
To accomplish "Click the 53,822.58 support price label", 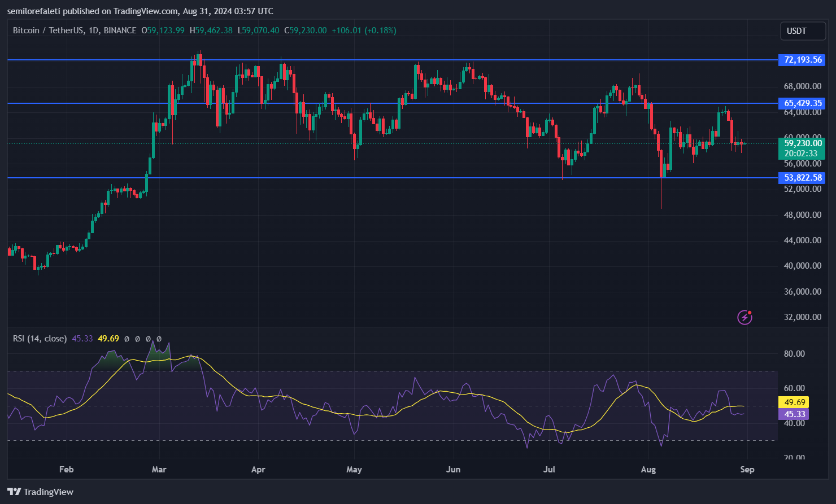I will [802, 177].
